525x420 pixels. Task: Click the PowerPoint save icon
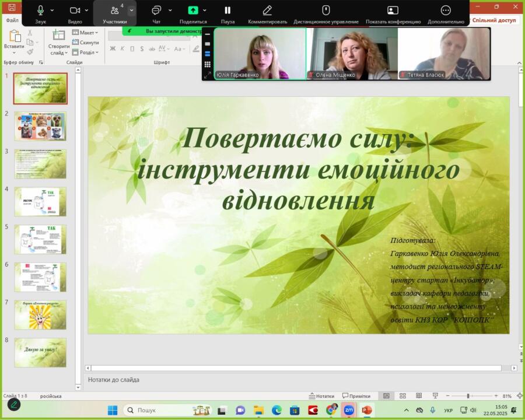click(x=12, y=8)
